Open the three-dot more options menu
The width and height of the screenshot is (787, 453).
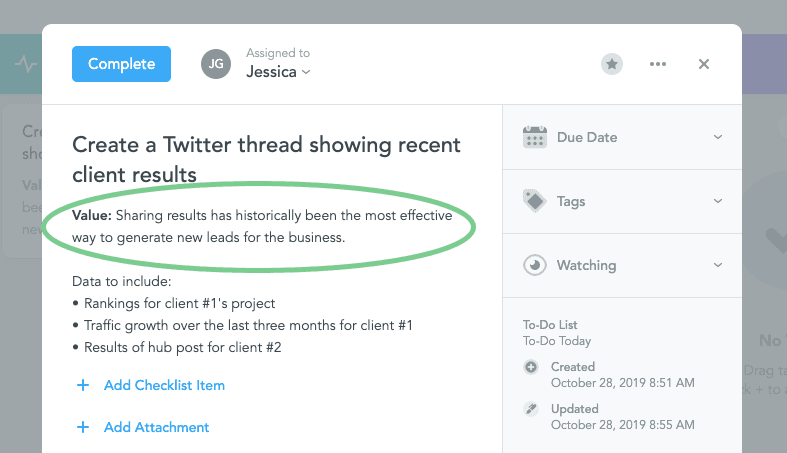click(657, 64)
